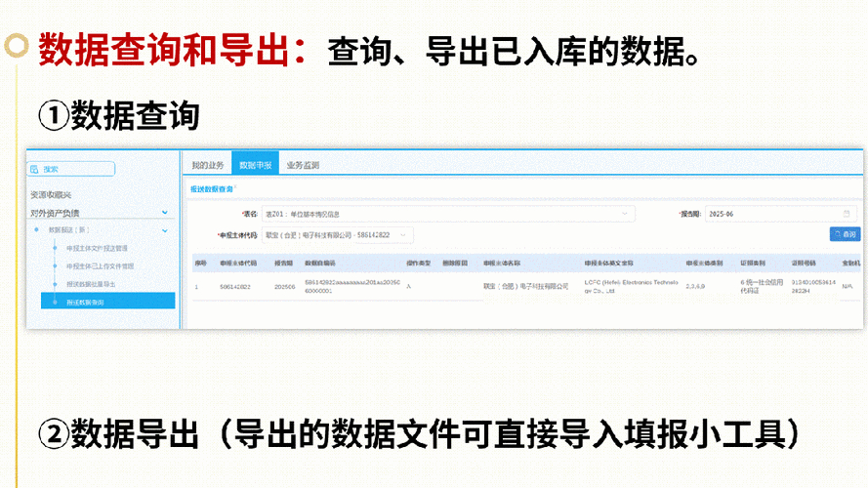Click the 搜索 search input field
Image resolution: width=868 pixels, height=488 pixels.
(x=71, y=169)
